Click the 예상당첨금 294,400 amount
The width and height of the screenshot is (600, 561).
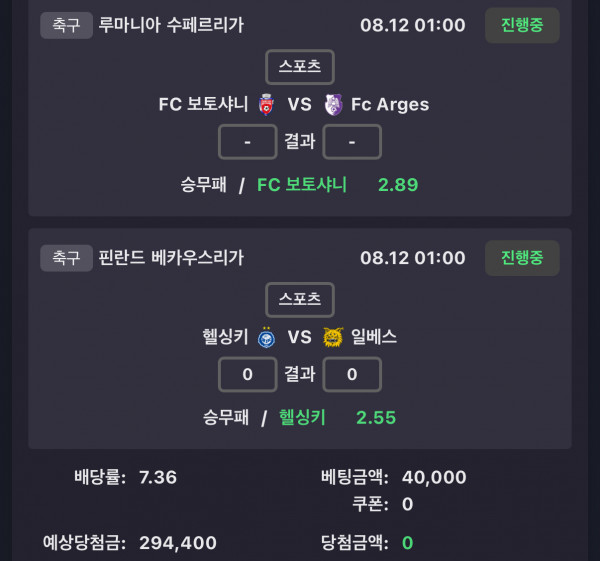coord(178,543)
